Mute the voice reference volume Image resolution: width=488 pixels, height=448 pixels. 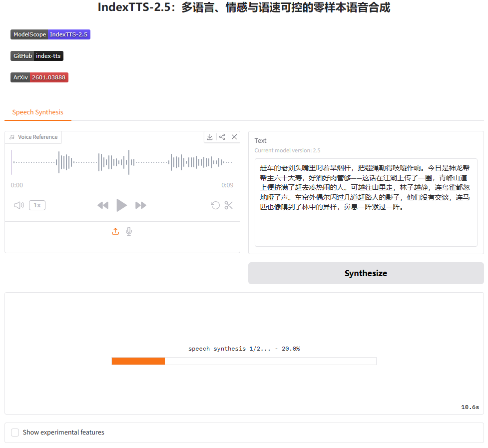click(18, 205)
